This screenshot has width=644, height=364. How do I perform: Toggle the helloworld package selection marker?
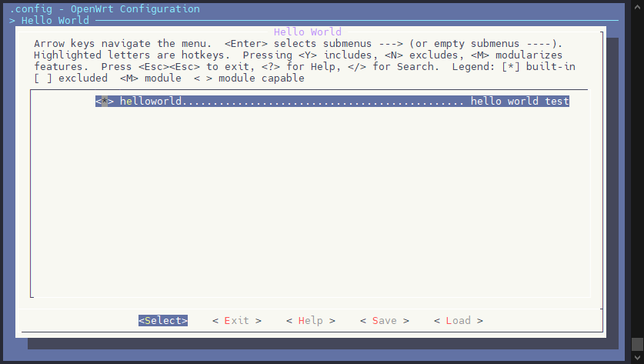[x=105, y=101]
